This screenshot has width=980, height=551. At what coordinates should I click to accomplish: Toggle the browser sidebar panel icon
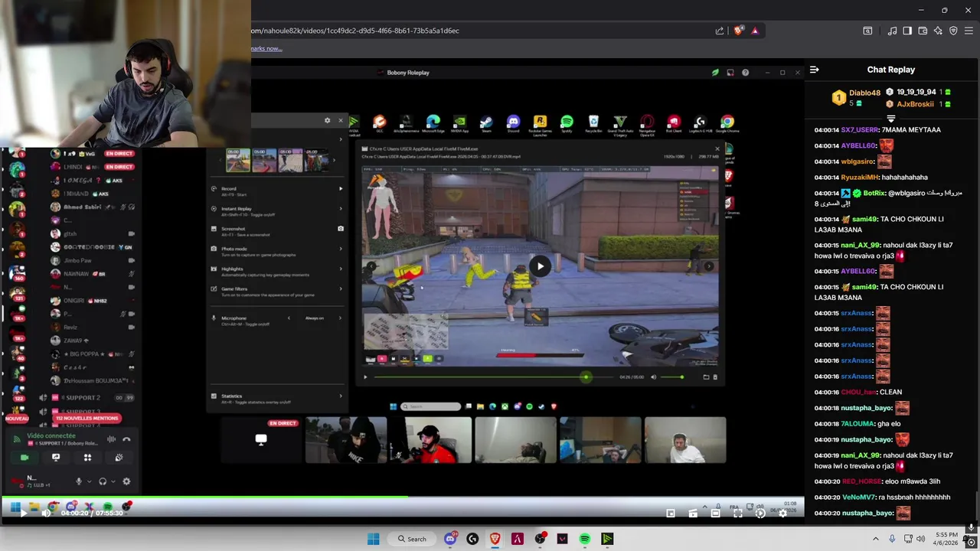pos(907,31)
